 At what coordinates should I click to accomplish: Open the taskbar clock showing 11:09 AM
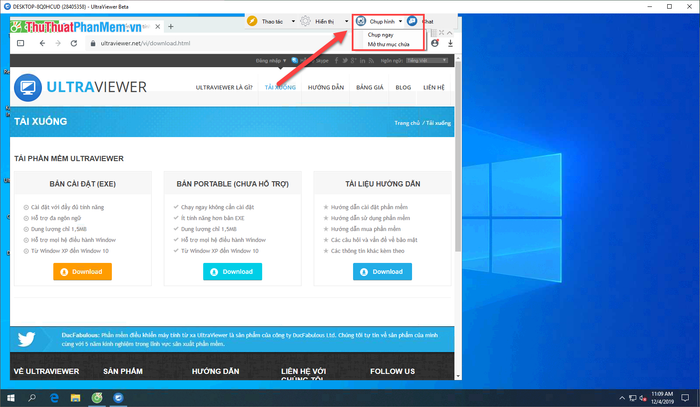click(662, 398)
